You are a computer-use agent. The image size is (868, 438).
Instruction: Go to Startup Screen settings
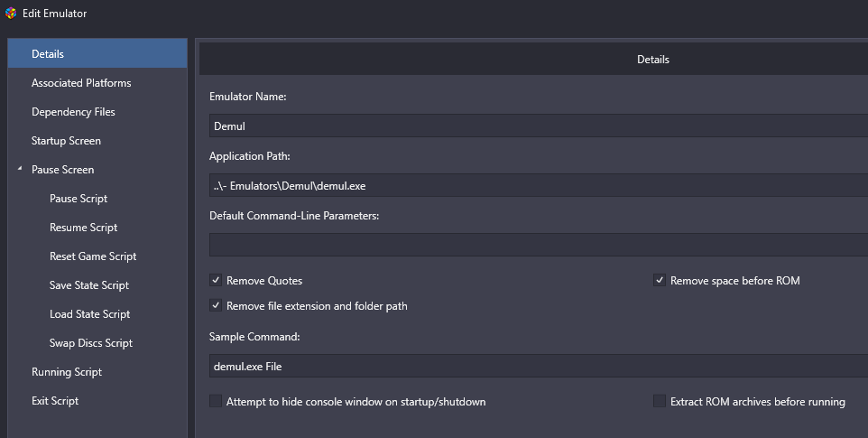66,141
